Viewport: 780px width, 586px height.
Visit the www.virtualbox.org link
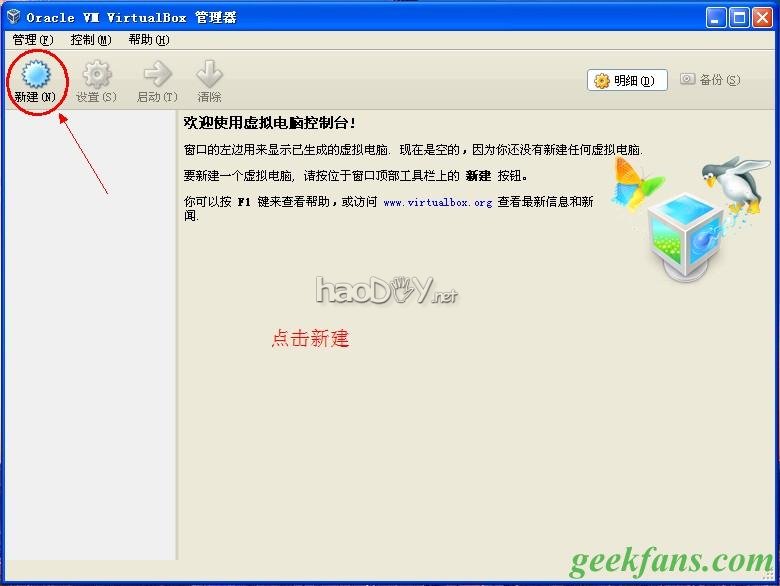(437, 202)
